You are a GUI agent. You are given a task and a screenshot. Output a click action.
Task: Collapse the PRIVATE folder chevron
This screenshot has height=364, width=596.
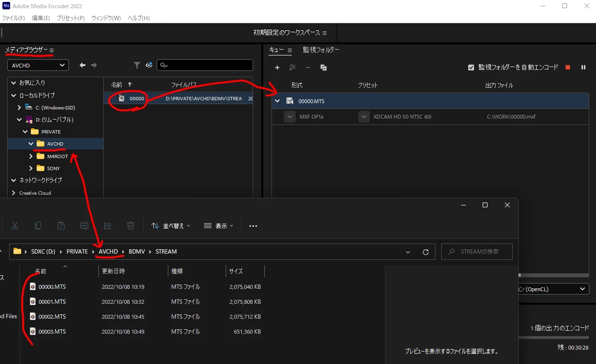[x=25, y=132]
